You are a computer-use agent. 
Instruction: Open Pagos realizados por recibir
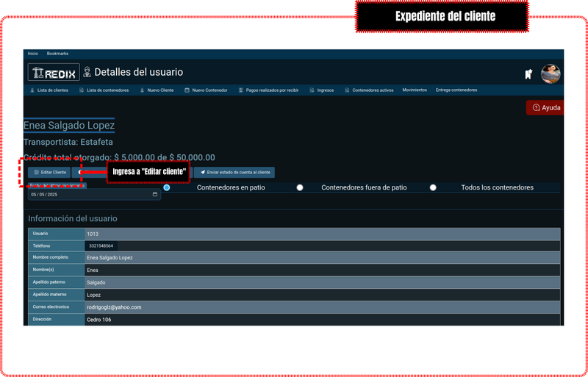click(x=272, y=90)
